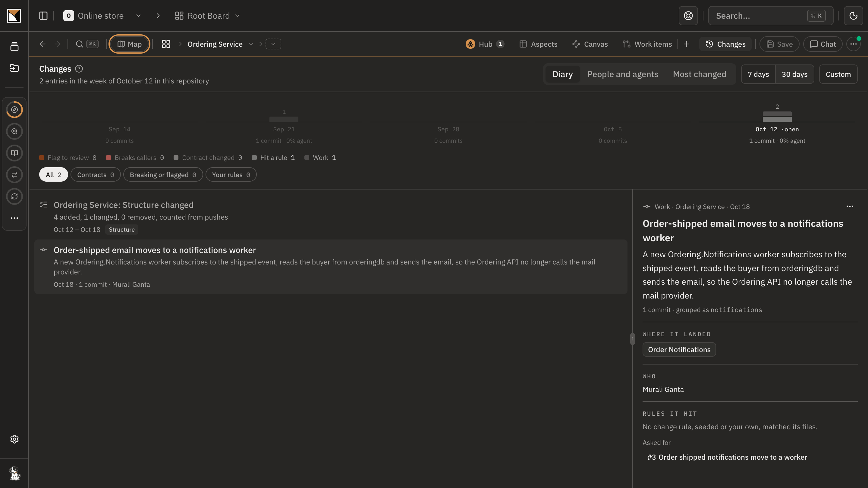The width and height of the screenshot is (868, 488).
Task: Open the book icon in sidebar
Action: 14,153
